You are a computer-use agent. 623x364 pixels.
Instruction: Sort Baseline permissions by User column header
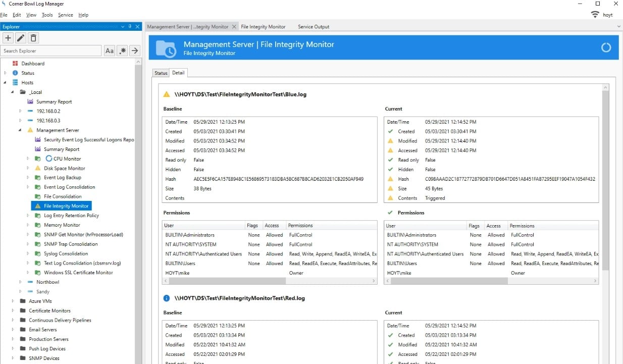tap(203, 226)
